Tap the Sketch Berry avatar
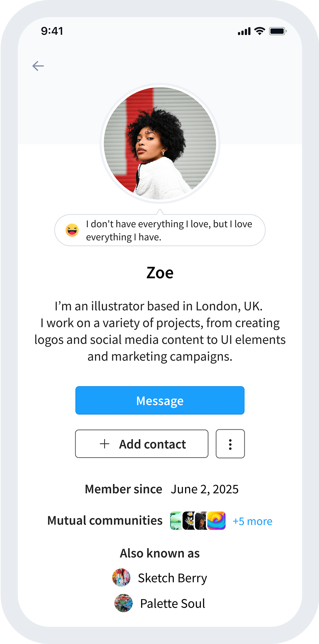The width and height of the screenshot is (319, 644). [121, 578]
